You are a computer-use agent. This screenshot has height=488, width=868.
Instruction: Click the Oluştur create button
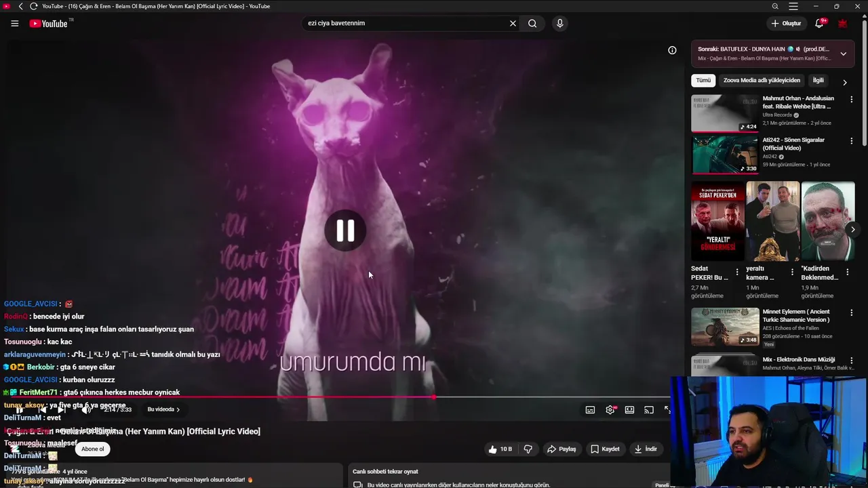786,23
